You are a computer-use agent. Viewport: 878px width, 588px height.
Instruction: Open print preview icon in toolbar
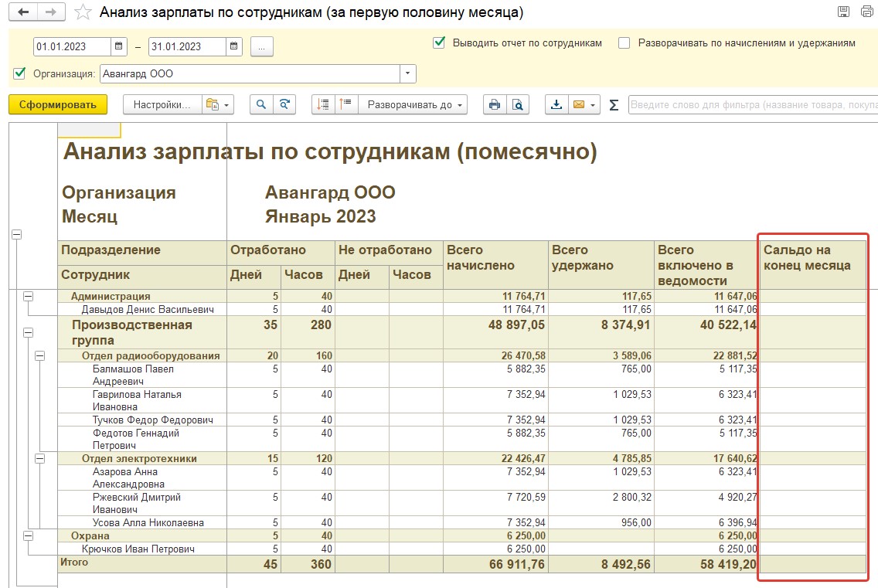pos(518,105)
